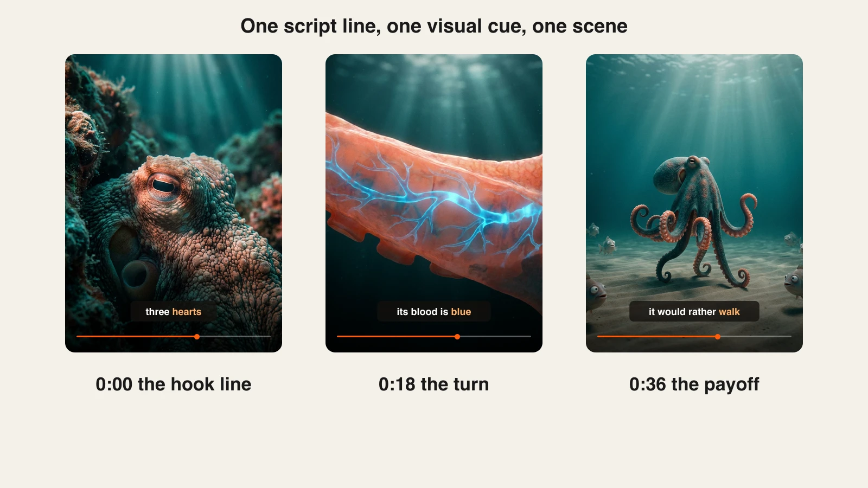Select the glowing blue veins tentacle thumbnail
The width and height of the screenshot is (868, 488).
pyautogui.click(x=434, y=203)
